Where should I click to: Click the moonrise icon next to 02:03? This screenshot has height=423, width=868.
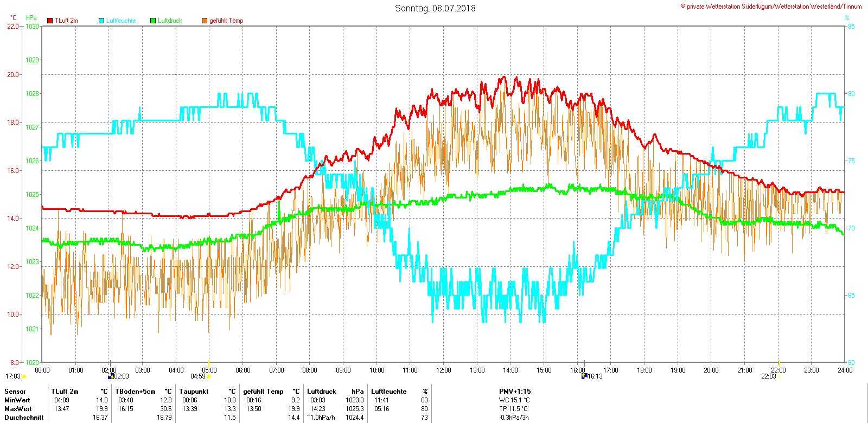tap(111, 376)
